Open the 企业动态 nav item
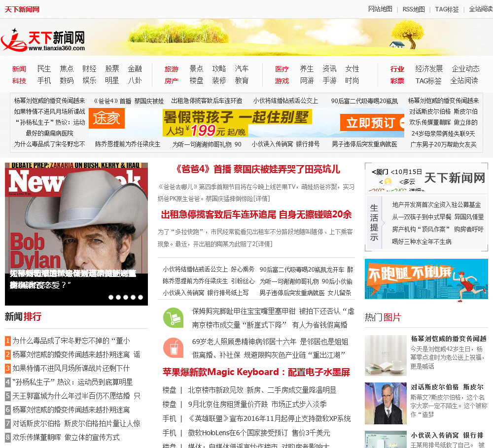 (x=465, y=69)
